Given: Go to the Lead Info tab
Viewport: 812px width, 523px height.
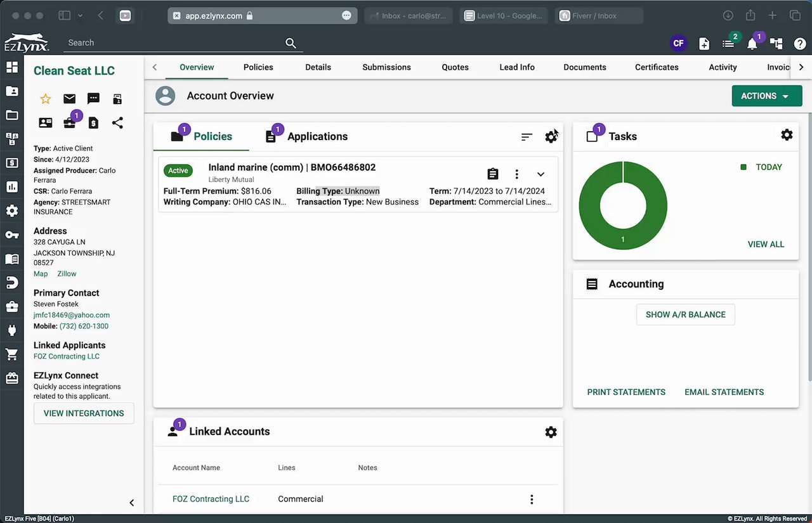Looking at the screenshot, I should [x=517, y=67].
